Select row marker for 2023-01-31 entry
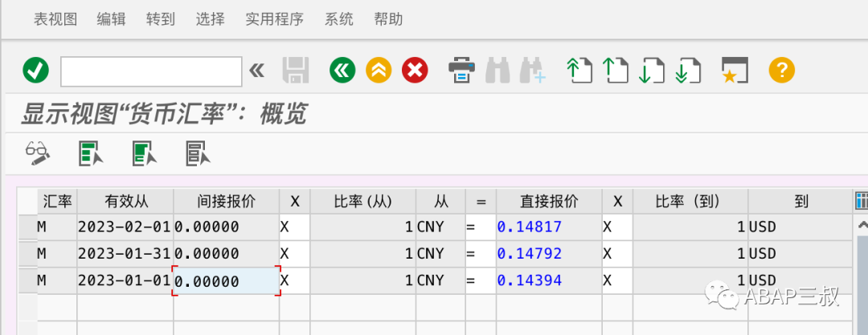Viewport: 868px width, 335px height. [27, 254]
